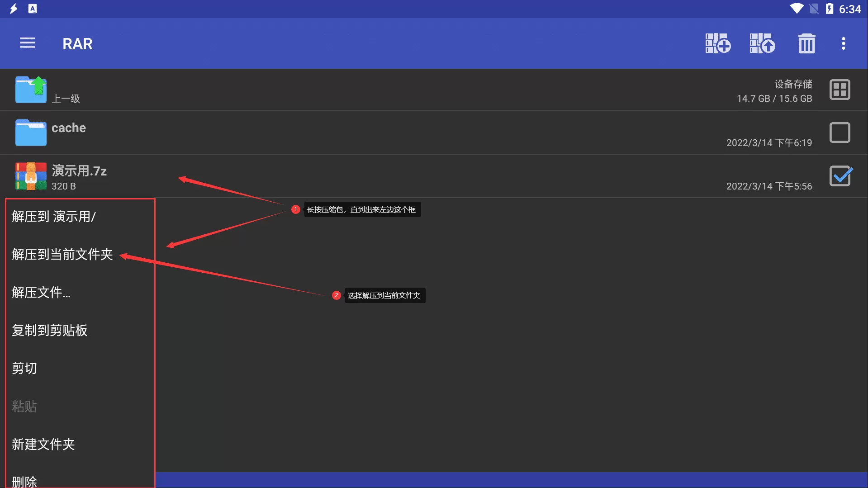Check the cache folder checkbox

(x=840, y=133)
